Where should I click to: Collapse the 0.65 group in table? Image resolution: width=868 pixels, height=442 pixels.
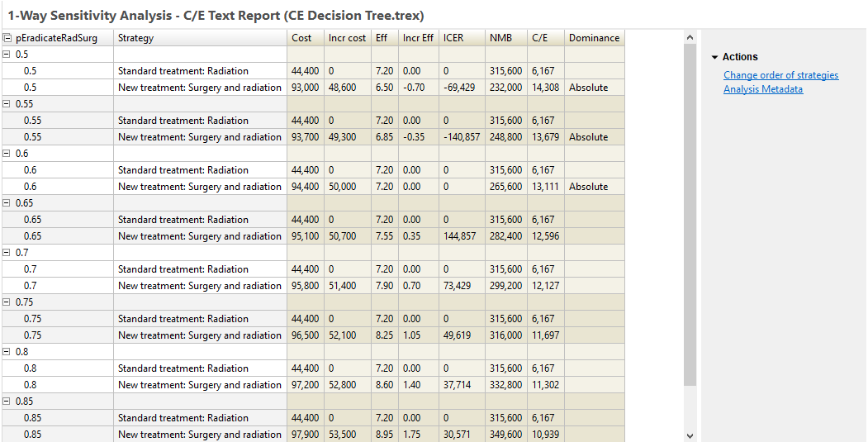tap(7, 203)
